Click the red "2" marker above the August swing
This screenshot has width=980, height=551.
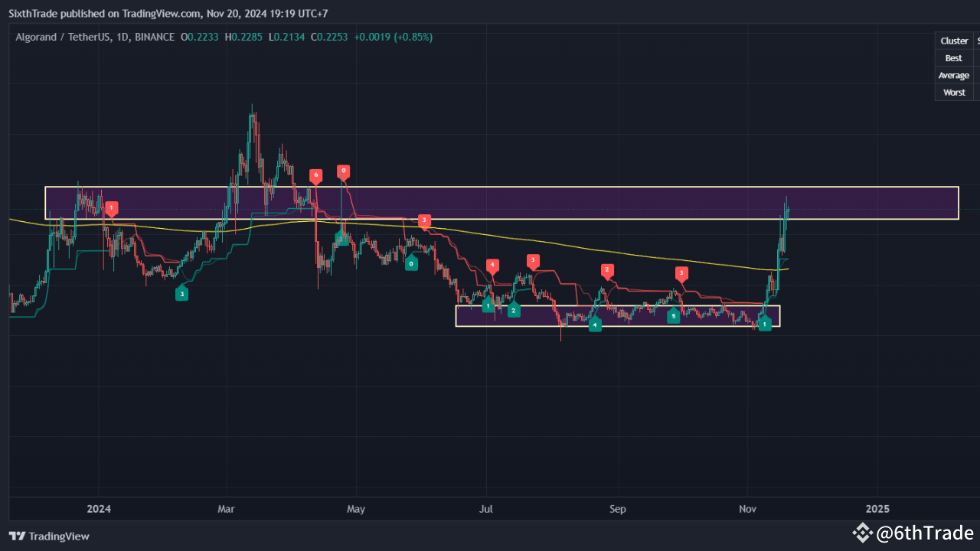point(607,270)
